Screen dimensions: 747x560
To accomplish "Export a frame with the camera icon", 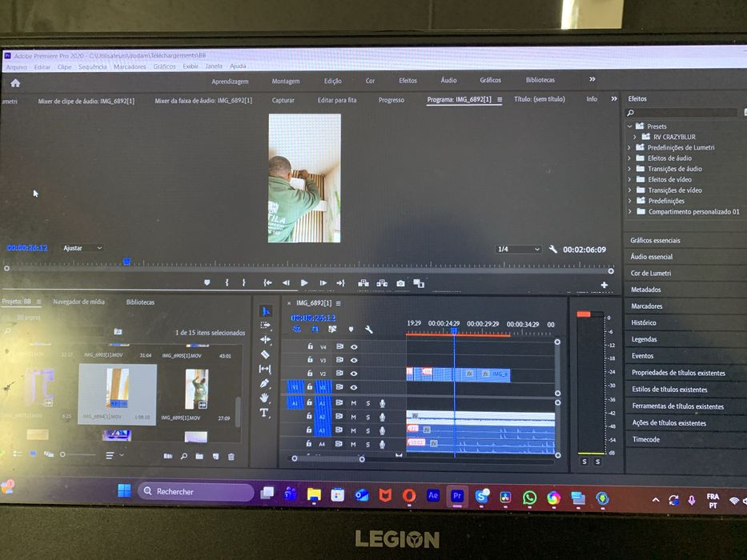I will click(x=400, y=283).
